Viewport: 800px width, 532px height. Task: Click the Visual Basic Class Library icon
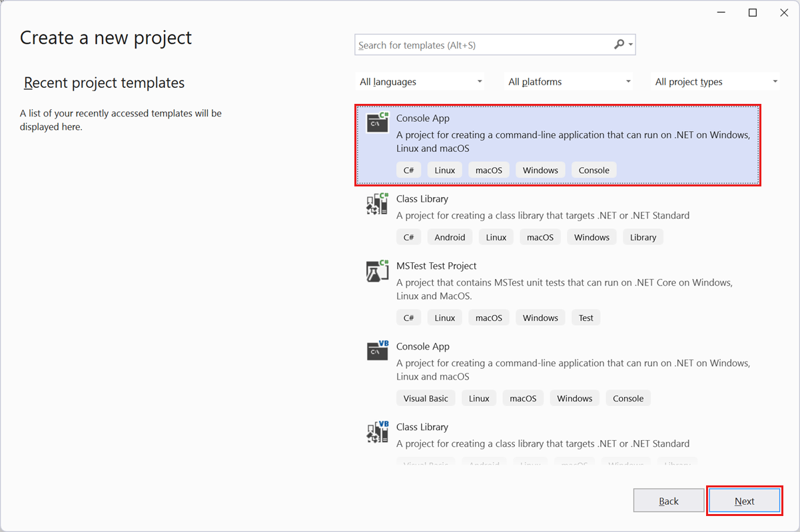[377, 431]
